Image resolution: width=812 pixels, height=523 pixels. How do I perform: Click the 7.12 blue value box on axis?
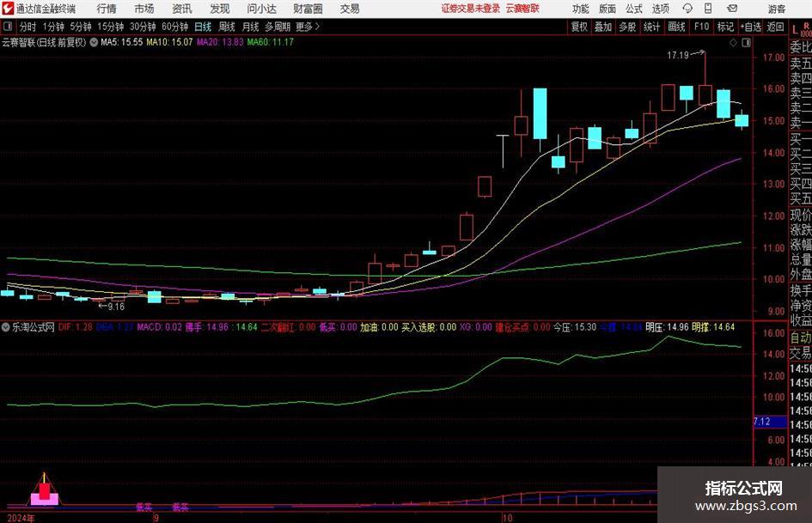[x=771, y=422]
